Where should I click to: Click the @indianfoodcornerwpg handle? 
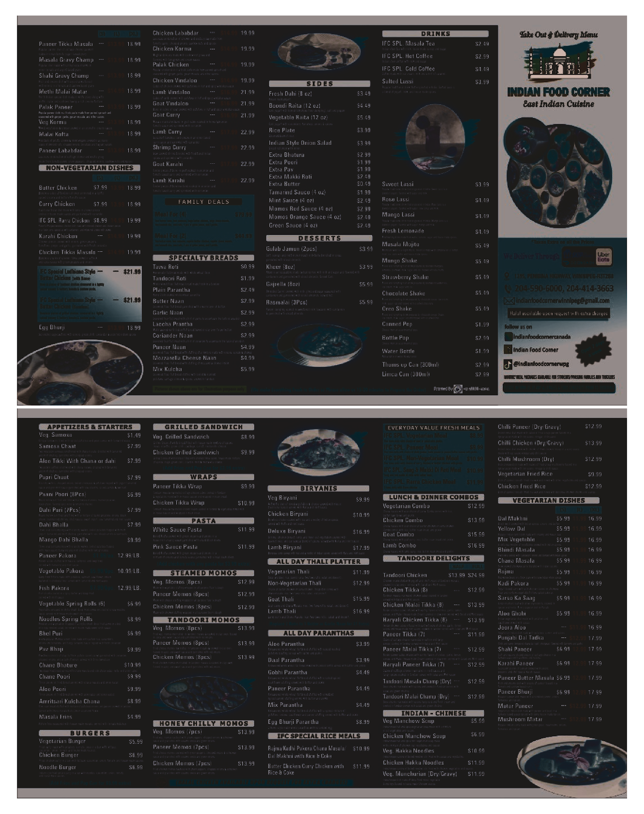click(x=541, y=364)
